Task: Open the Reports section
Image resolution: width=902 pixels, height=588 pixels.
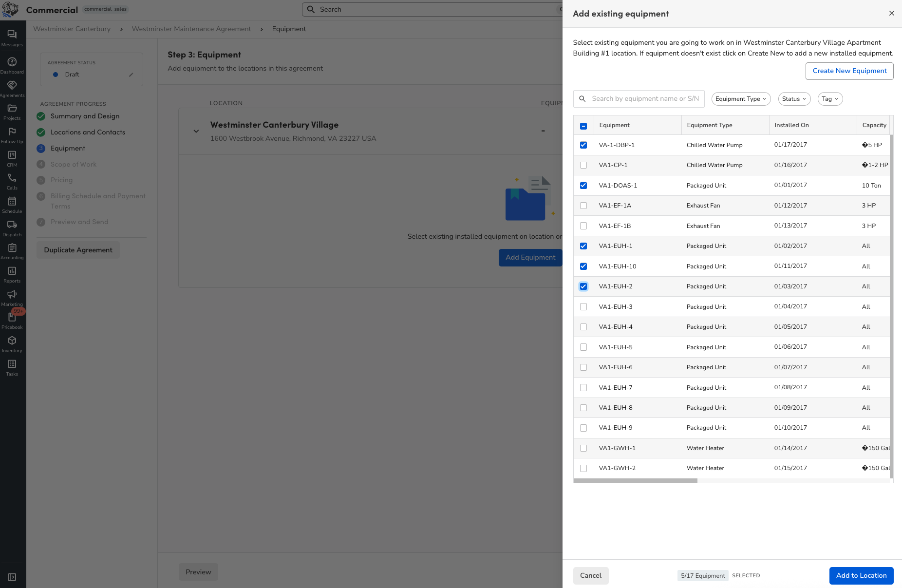Action: click(12, 272)
